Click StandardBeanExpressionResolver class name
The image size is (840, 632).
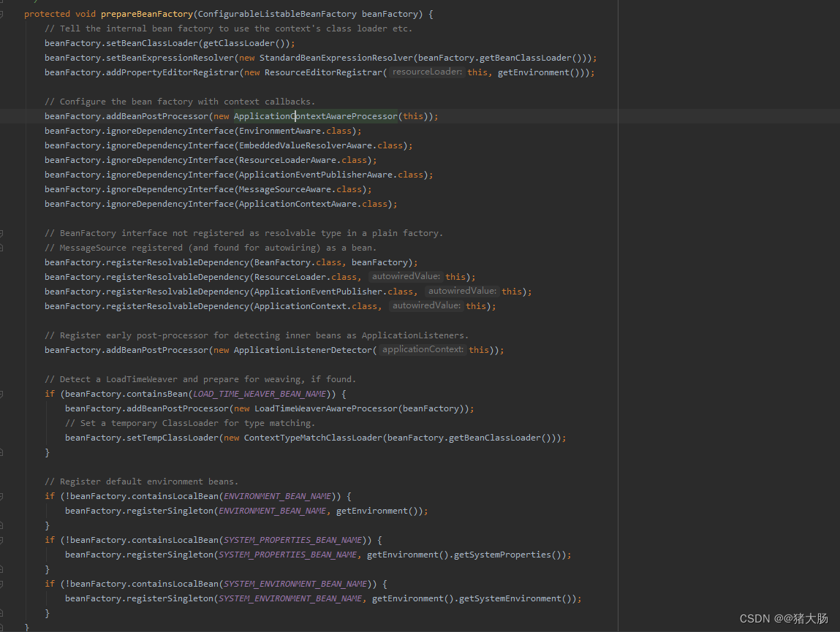pyautogui.click(x=336, y=58)
